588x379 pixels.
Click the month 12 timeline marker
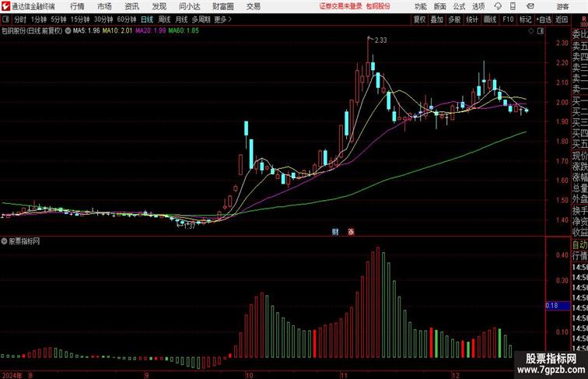tap(456, 375)
